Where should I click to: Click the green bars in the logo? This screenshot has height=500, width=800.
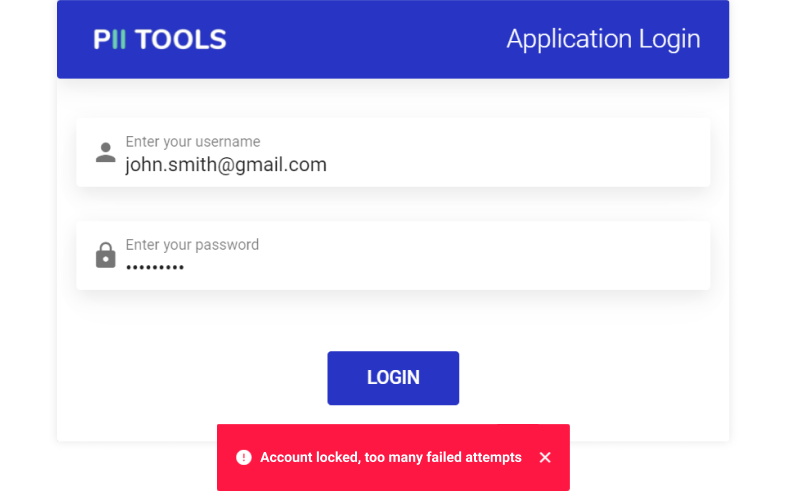click(x=118, y=39)
